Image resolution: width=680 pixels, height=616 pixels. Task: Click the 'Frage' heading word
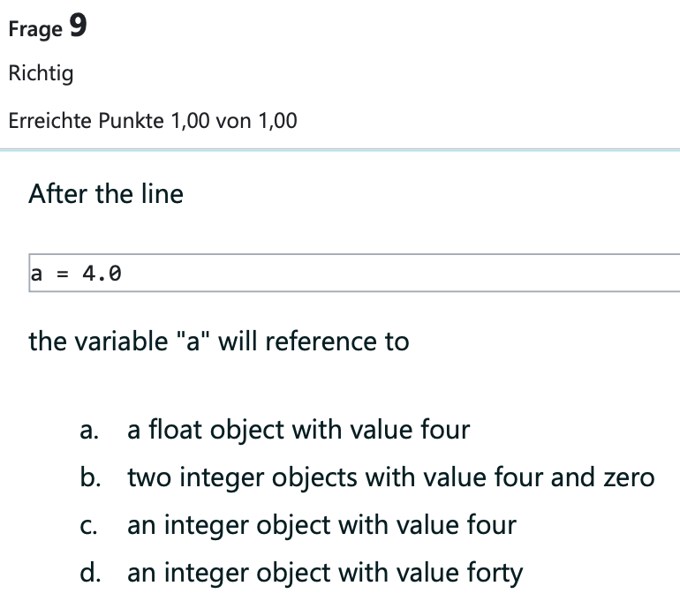point(34,30)
